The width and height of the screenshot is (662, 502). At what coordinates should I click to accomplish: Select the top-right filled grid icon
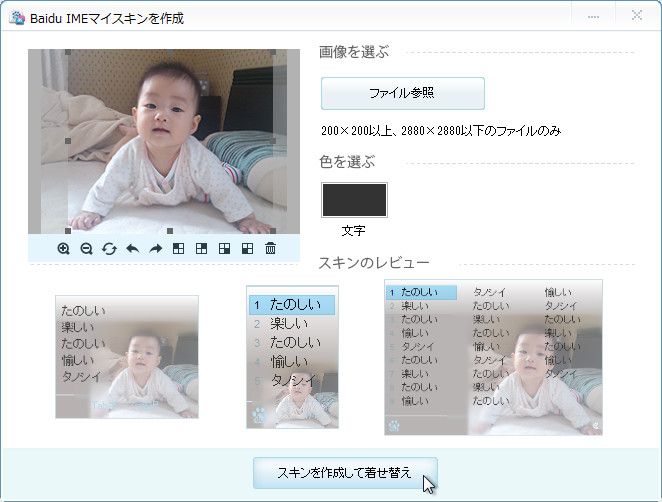click(201, 249)
